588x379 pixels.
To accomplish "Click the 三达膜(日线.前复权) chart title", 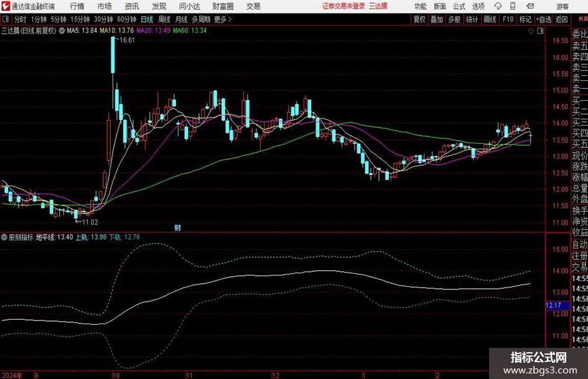I will pyautogui.click(x=29, y=30).
